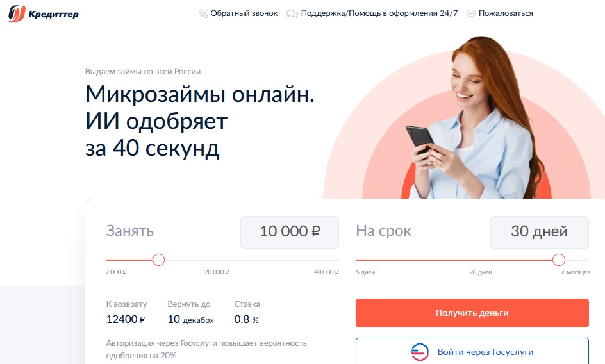Click the 6 месяцев term label
Image resolution: width=605 pixels, height=364 pixels.
[576, 272]
